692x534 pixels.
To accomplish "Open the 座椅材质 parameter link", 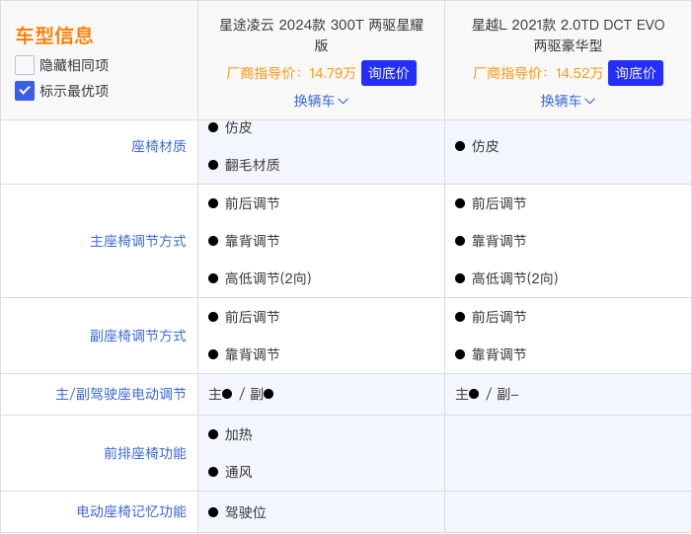I will [158, 146].
